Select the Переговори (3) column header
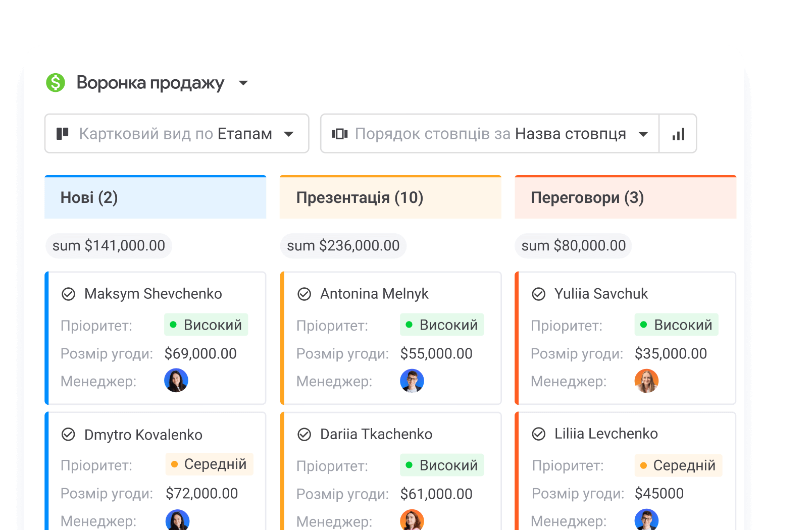Viewport: 812px width, 530px height. tap(625, 197)
